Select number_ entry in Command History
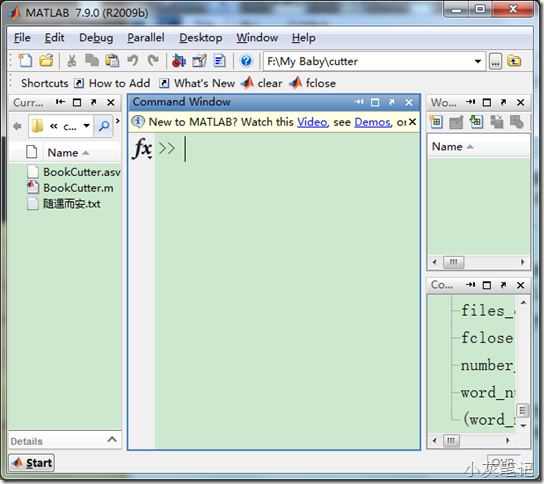The width and height of the screenshot is (544, 484). pos(487,365)
